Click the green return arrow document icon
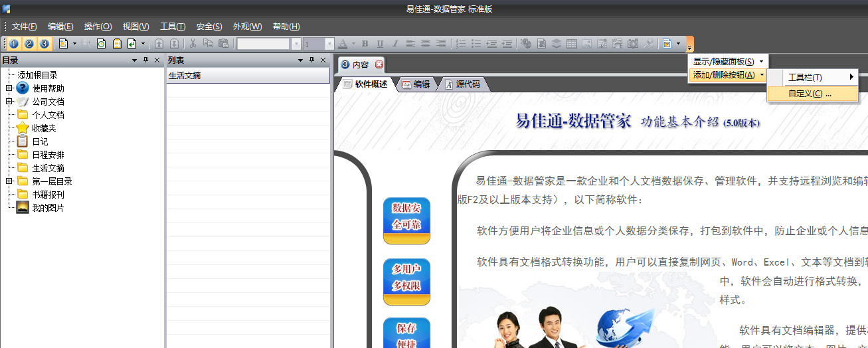868x348 pixels. [x=132, y=44]
